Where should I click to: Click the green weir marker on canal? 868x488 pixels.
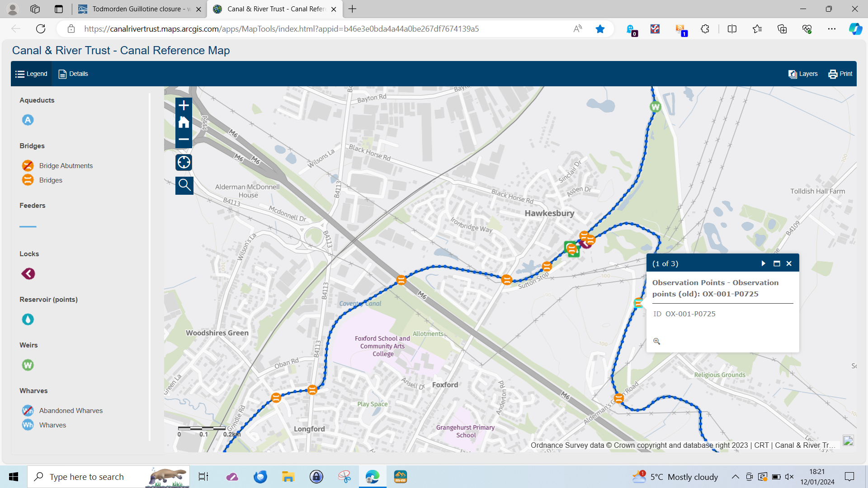click(x=655, y=107)
